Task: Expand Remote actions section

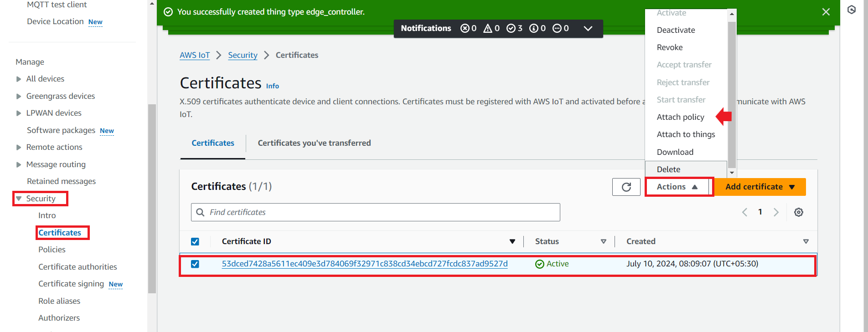Action: tap(19, 147)
